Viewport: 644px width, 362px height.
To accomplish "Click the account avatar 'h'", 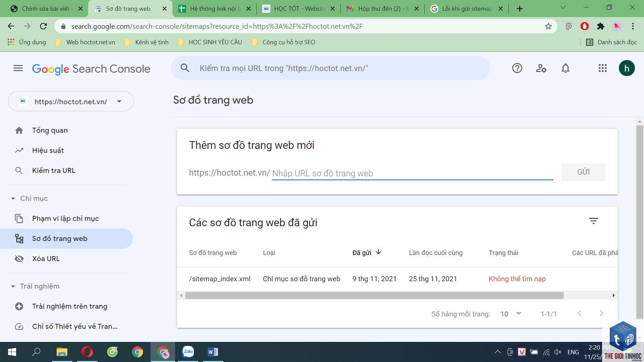I will click(627, 68).
